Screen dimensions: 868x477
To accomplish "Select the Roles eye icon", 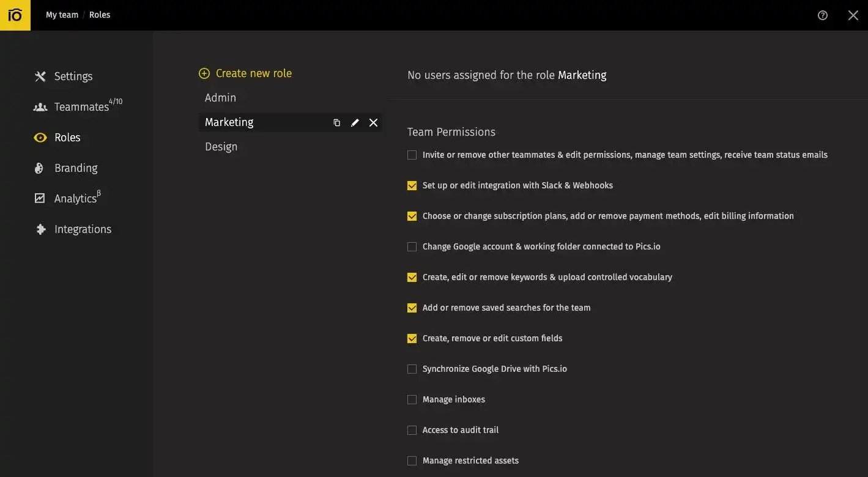I will pyautogui.click(x=40, y=137).
